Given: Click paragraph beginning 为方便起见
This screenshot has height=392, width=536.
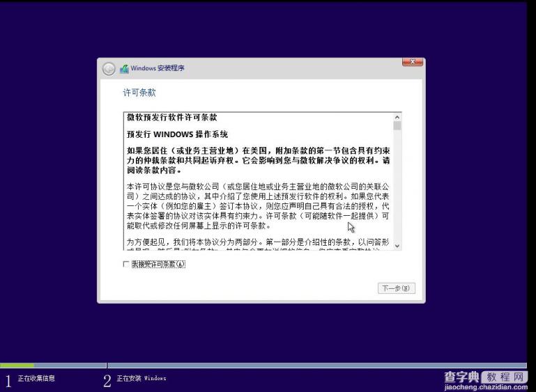Looking at the screenshot, I should point(258,244).
